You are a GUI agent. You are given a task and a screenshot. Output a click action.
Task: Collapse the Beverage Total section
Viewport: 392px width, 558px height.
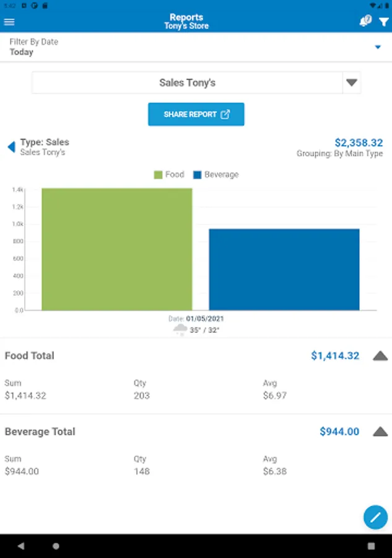point(380,432)
